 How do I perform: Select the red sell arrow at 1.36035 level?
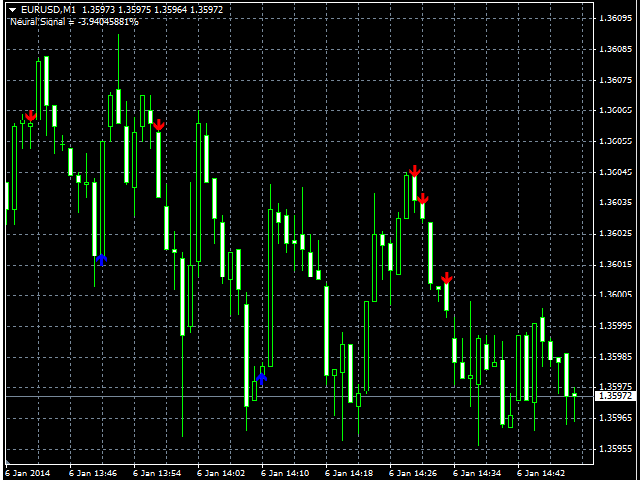pos(423,199)
